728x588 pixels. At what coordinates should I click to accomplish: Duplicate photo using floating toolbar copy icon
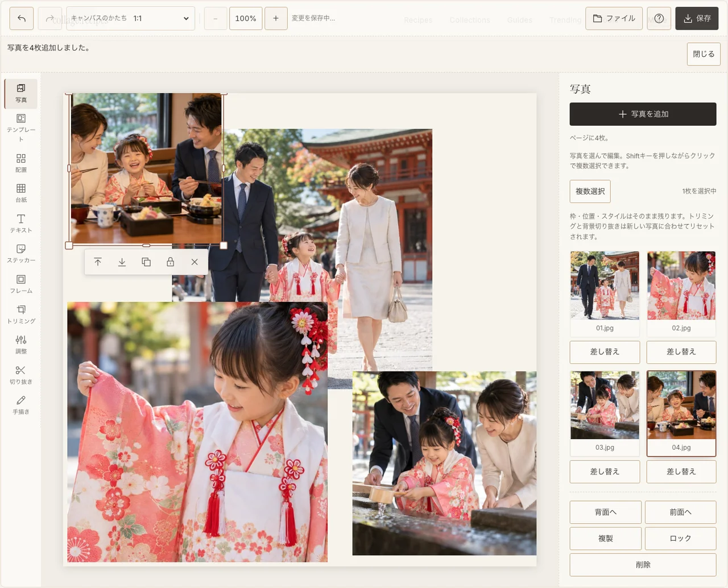pyautogui.click(x=146, y=262)
